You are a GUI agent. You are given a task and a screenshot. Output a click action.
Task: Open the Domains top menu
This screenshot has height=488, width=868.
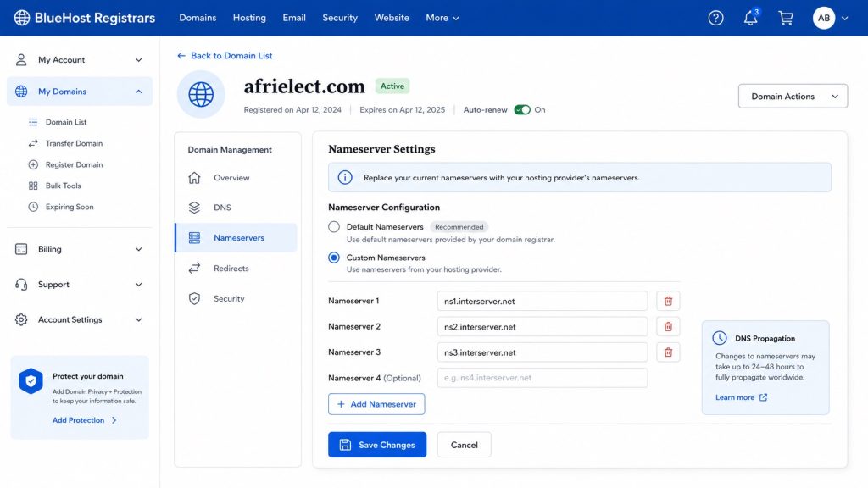click(x=198, y=18)
